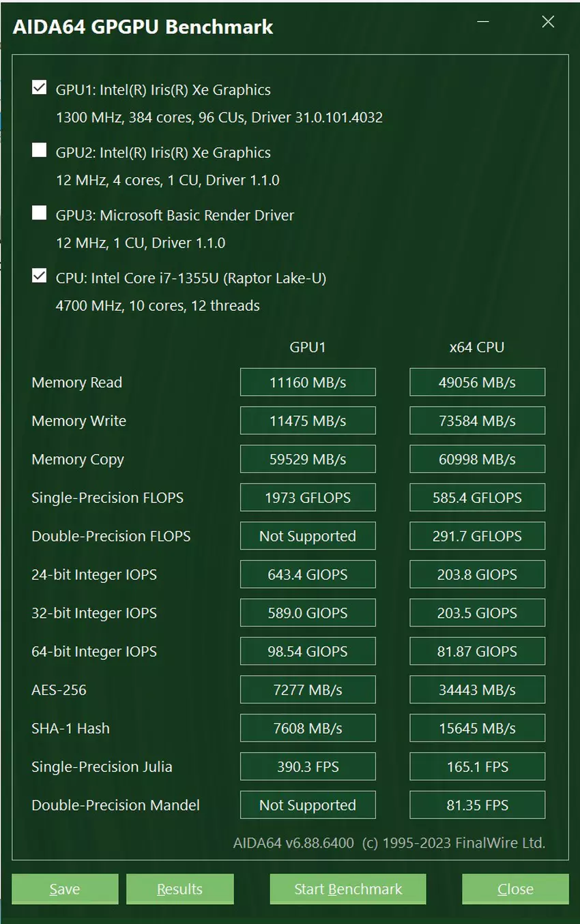Select the GPU1 Single-Precision Julia result
580x924 pixels.
[308, 766]
